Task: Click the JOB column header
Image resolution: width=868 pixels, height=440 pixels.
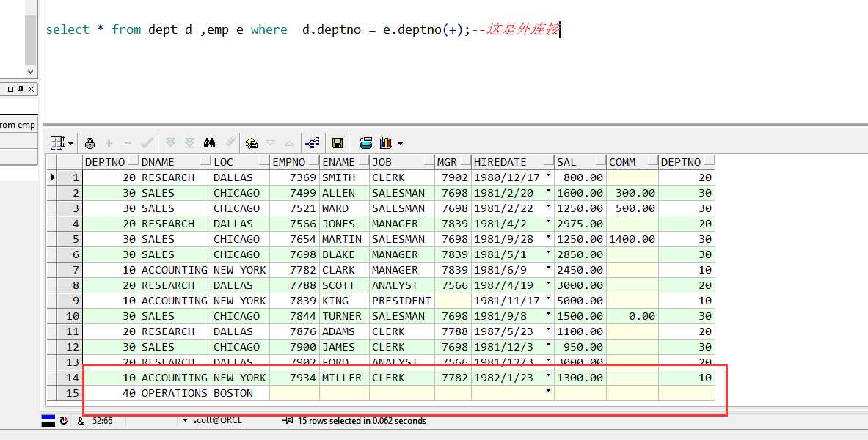Action: tap(402, 162)
